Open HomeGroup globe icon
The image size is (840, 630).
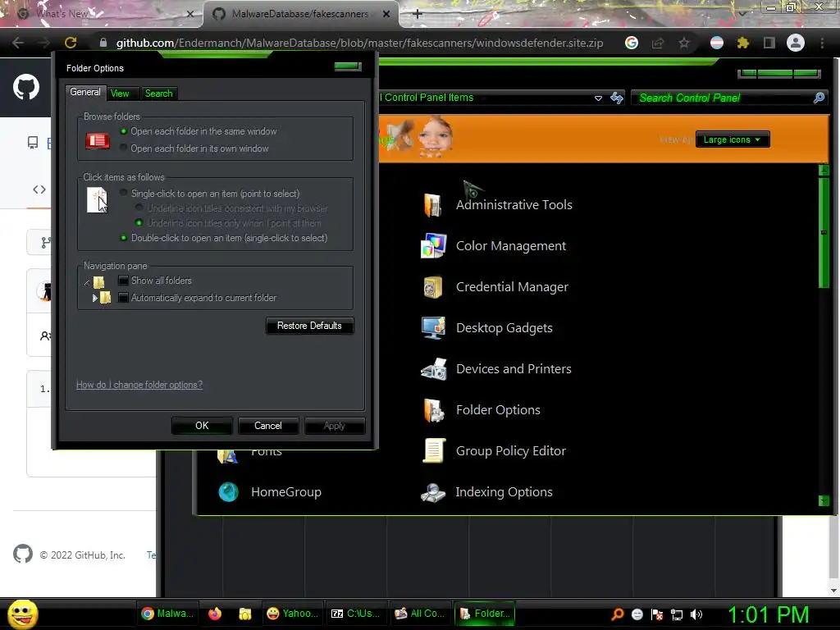[x=228, y=492]
